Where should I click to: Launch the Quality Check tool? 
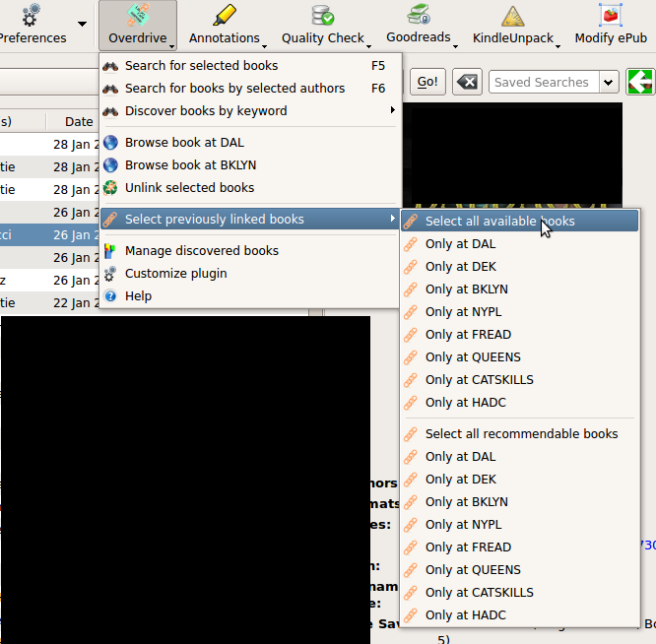coord(322,25)
